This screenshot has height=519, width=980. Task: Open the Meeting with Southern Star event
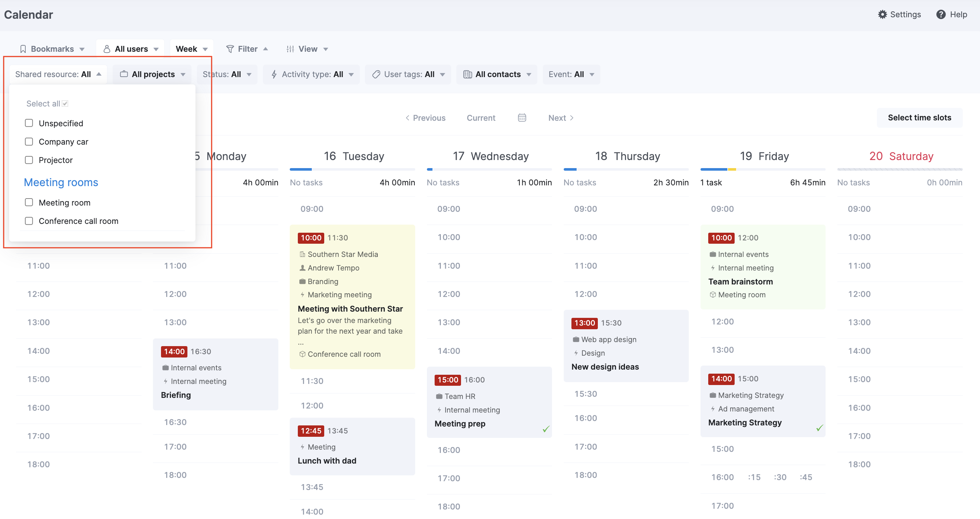[350, 308]
